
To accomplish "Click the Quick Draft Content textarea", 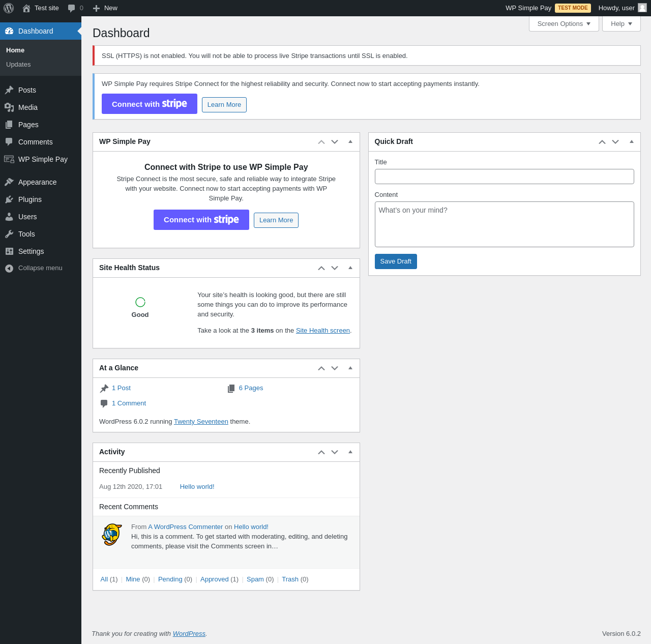I will [x=505, y=224].
